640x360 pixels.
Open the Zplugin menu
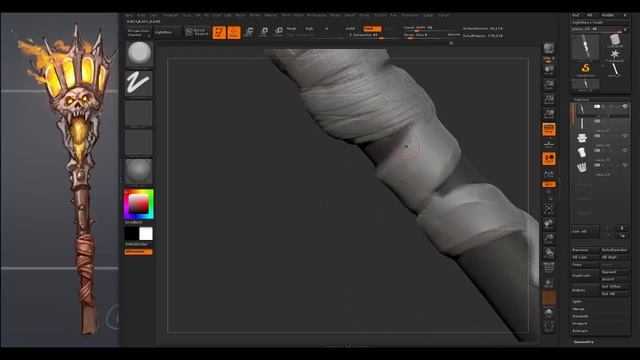click(428, 16)
